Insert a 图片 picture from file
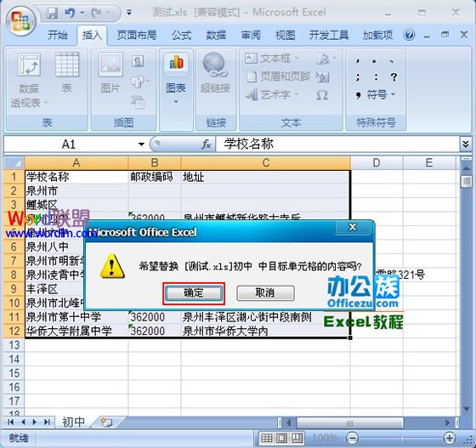The width and height of the screenshot is (476, 448). point(110,73)
